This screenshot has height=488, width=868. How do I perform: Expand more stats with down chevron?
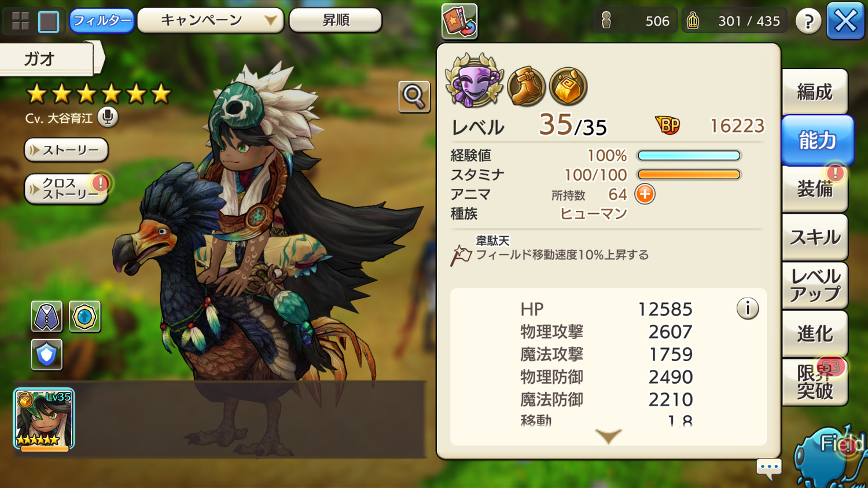[608, 436]
